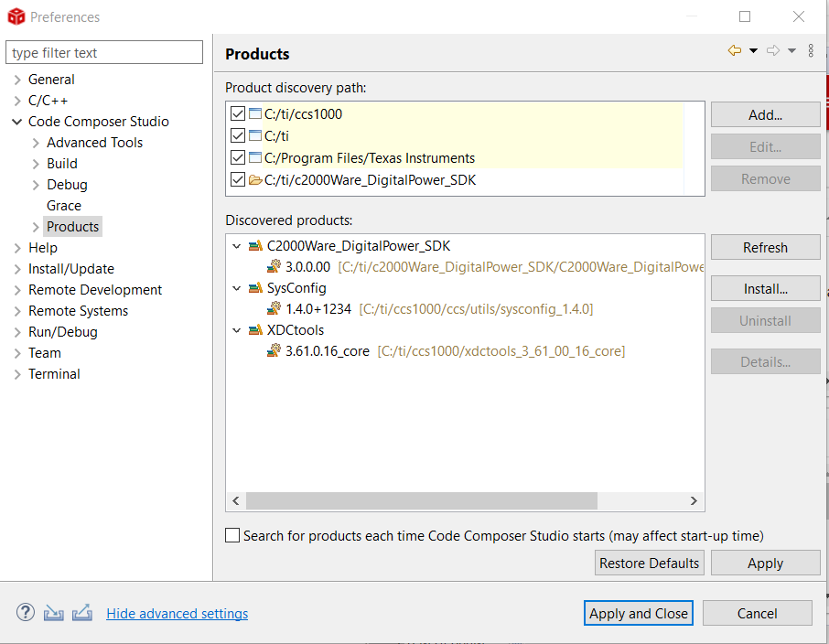This screenshot has width=829, height=644.
Task: Expand the General preferences category
Action: point(17,80)
